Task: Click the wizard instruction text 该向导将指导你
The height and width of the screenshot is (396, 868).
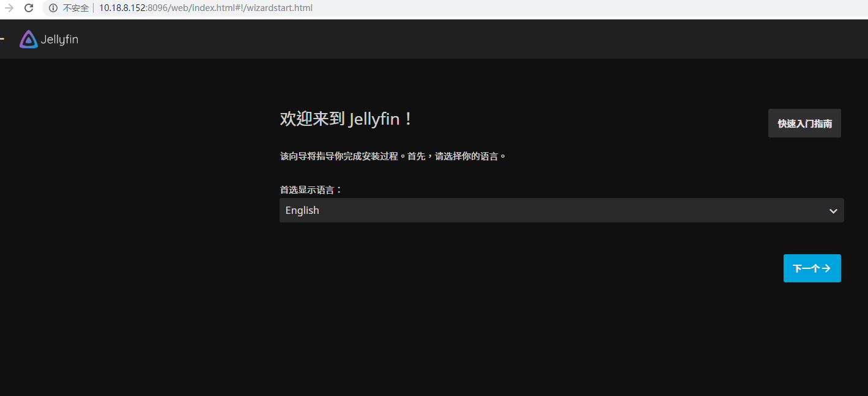Action: click(x=393, y=156)
